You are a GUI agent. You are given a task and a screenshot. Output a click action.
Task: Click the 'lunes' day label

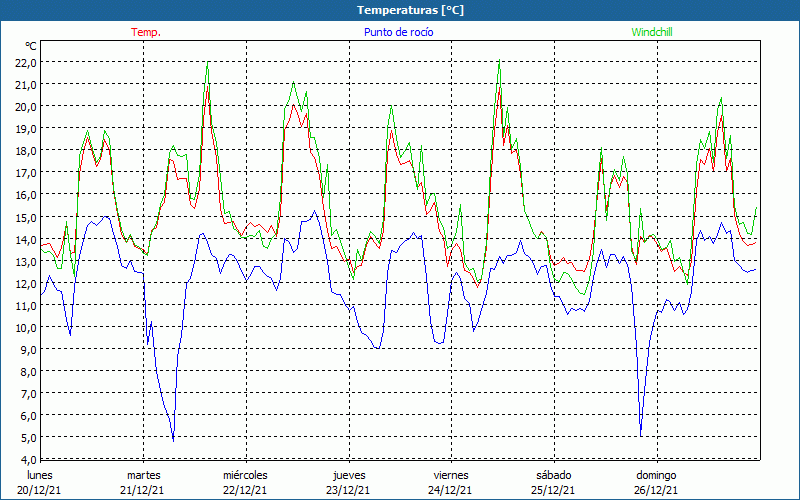pyautogui.click(x=40, y=475)
